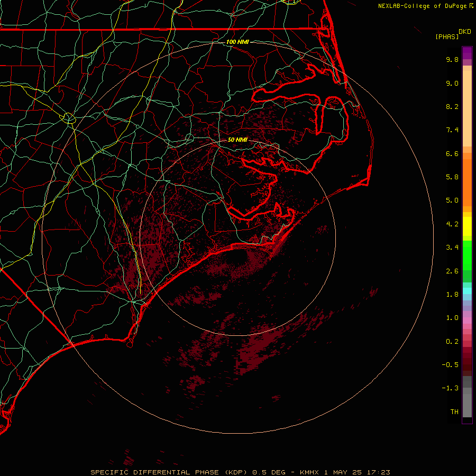Click the 3.4 scale value
The image size is (476, 476).
coord(452,248)
